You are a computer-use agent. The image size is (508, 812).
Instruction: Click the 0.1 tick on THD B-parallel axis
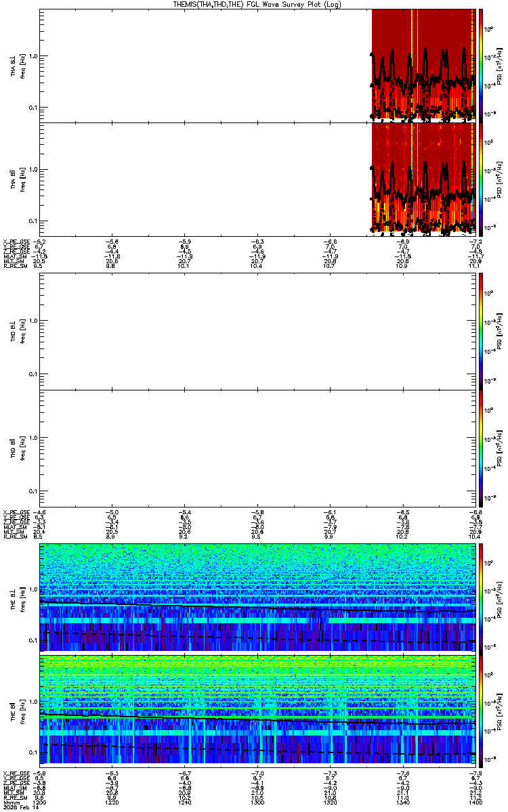pyautogui.click(x=33, y=490)
